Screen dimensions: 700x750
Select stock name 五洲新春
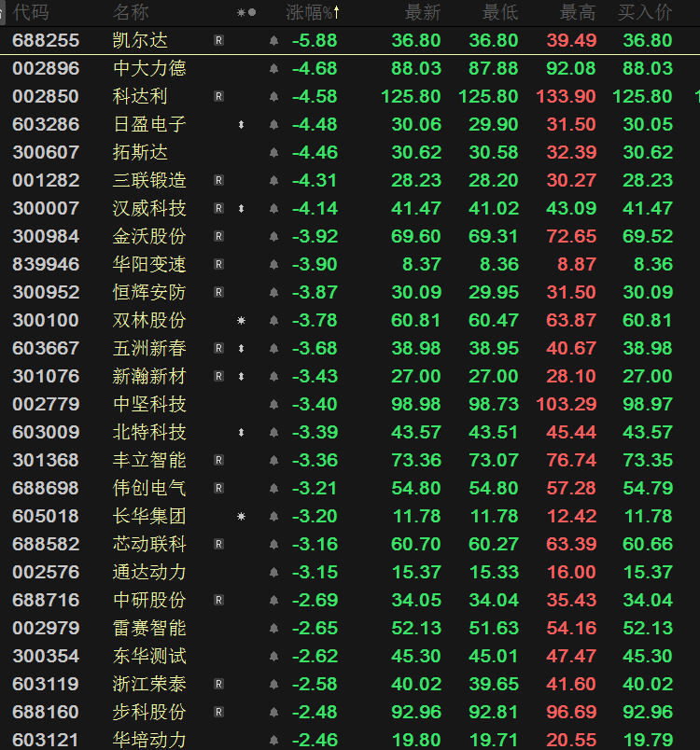(149, 348)
